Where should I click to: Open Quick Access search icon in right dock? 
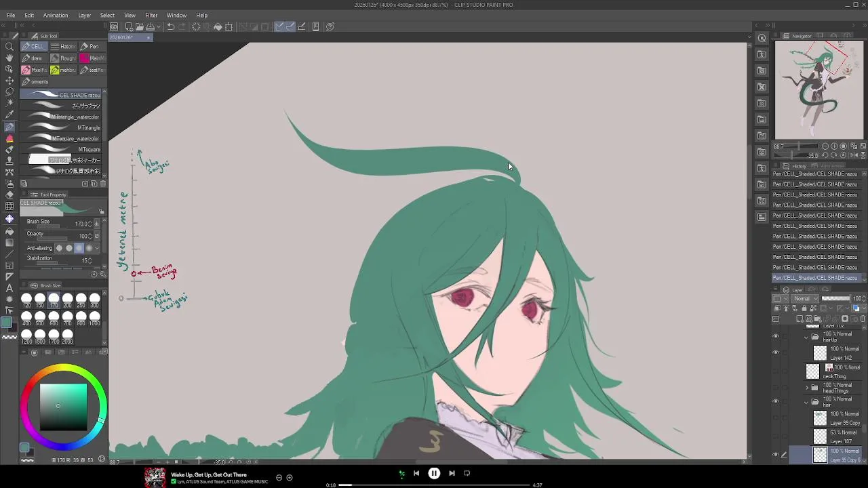762,39
